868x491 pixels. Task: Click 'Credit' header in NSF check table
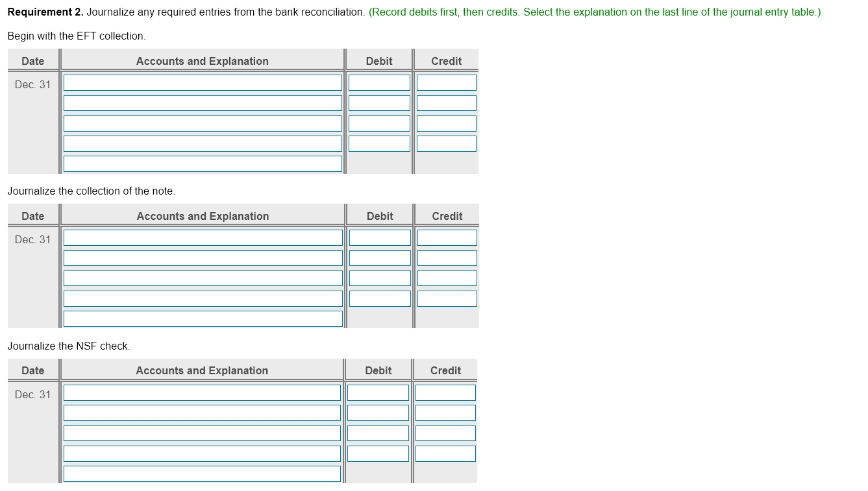(x=446, y=370)
